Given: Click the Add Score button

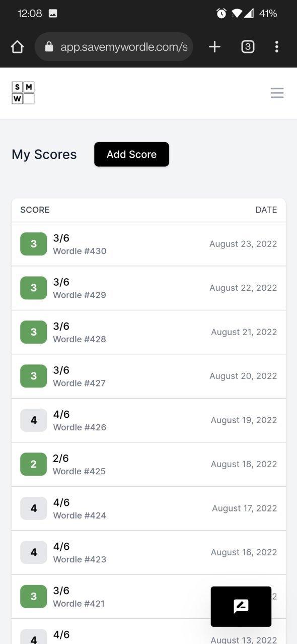Looking at the screenshot, I should pos(131,154).
